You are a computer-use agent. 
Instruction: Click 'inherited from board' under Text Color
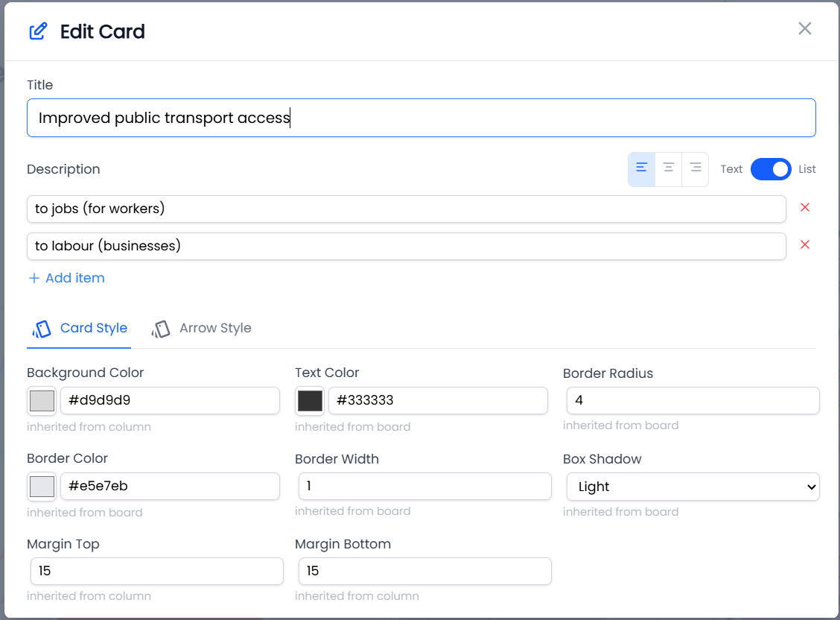352,427
